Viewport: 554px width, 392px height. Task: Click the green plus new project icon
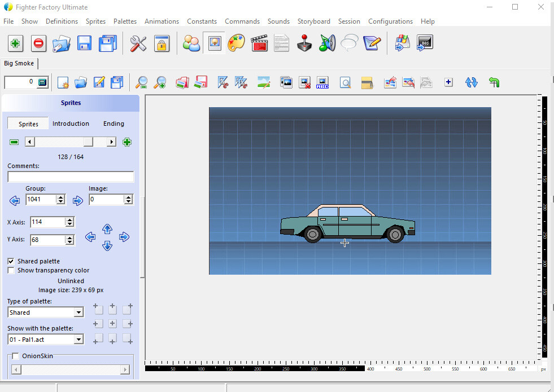[15, 43]
